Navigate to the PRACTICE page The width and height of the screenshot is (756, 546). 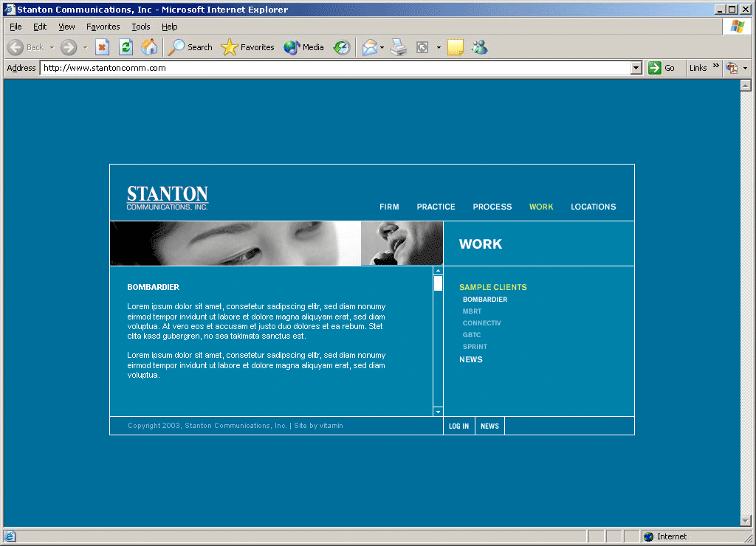point(436,207)
